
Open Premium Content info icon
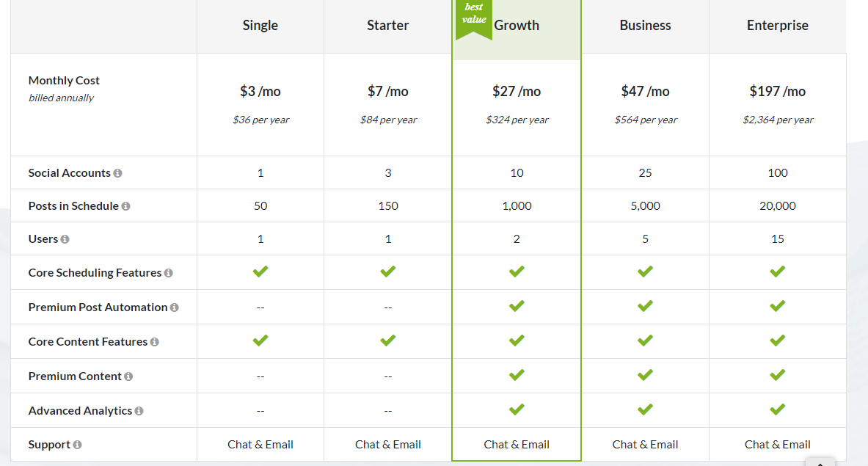(x=128, y=376)
